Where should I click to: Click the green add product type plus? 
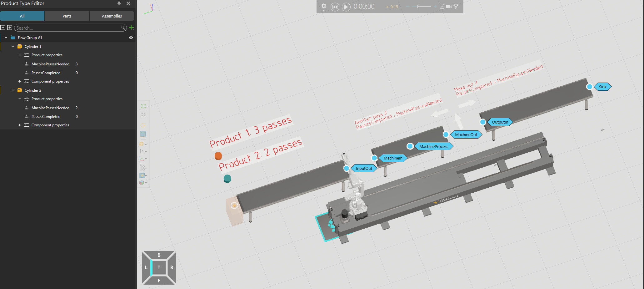click(131, 28)
